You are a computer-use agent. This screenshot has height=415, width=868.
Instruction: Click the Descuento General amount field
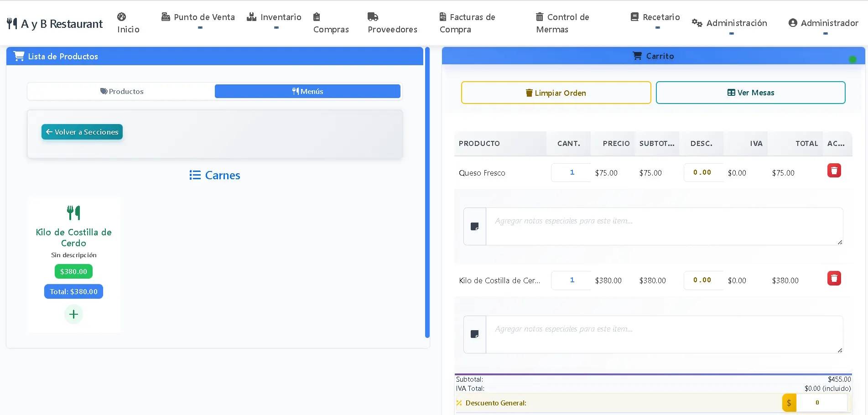click(x=821, y=403)
